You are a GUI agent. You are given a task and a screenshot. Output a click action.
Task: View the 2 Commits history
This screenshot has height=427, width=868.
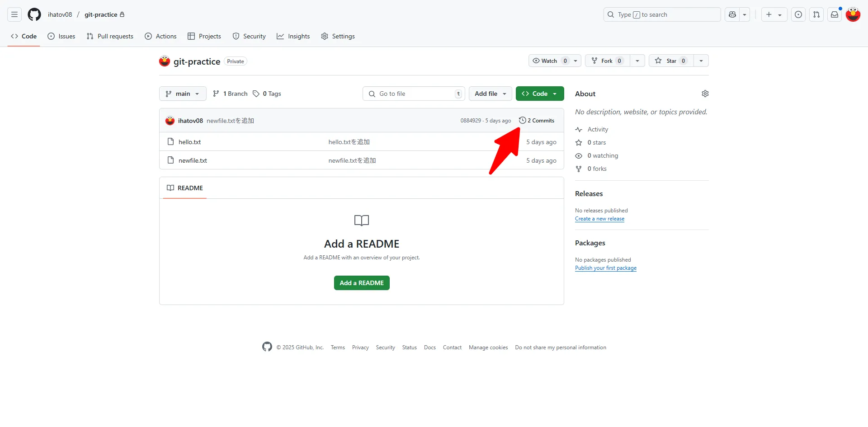[537, 121]
